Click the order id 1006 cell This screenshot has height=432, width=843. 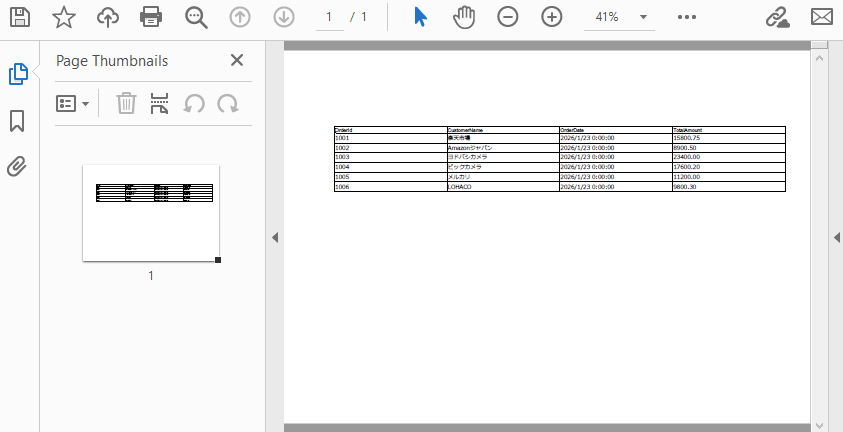391,187
